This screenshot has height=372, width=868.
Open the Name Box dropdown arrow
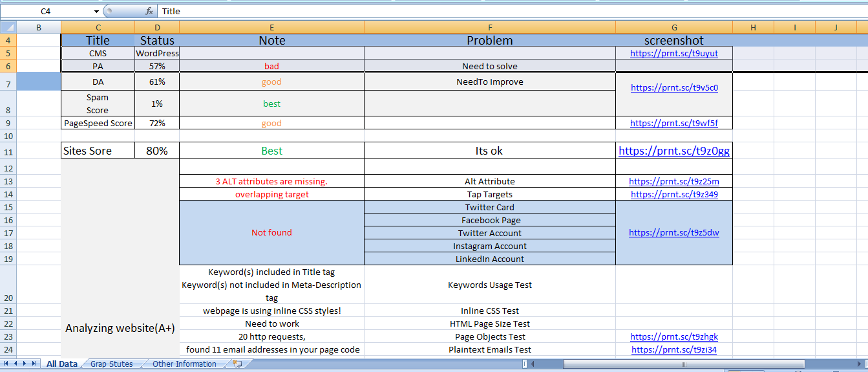pos(96,12)
